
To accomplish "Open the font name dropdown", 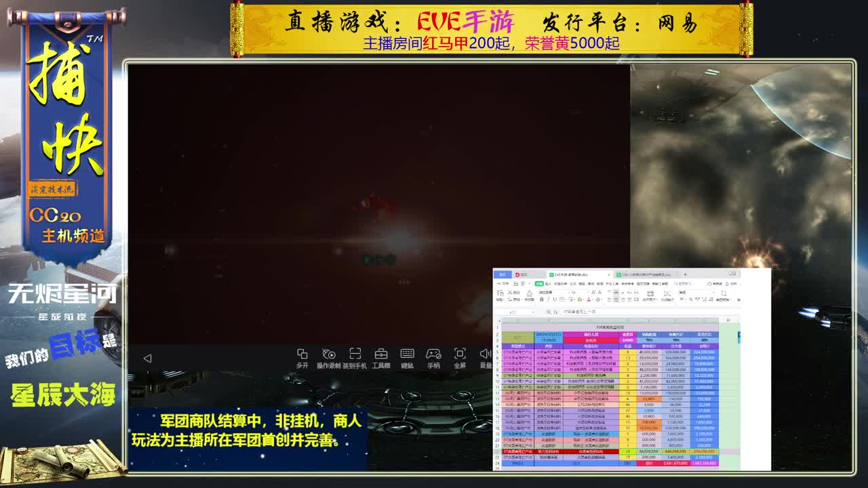I will tap(554, 292).
